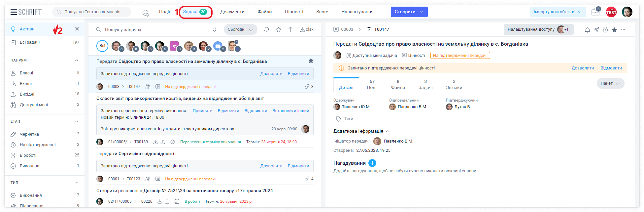
Task: Collapse the 'НАПРЯМ' sidebar section
Action: [x=77, y=61]
